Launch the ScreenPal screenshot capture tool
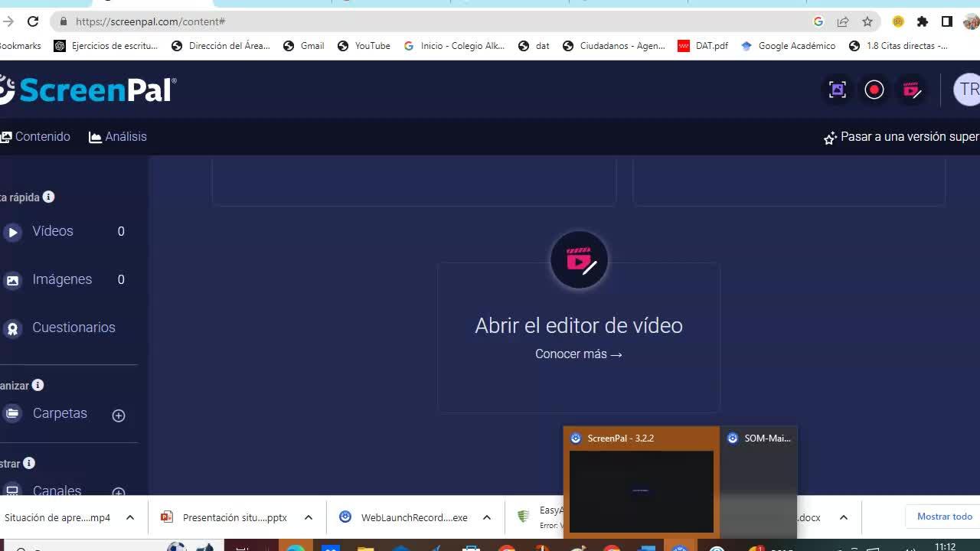 tap(838, 90)
